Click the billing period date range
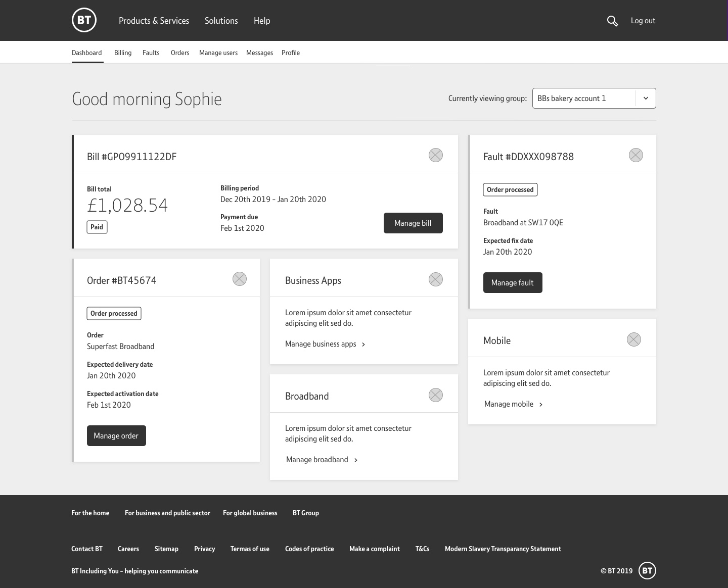Screen dimensions: 728x588 click(273, 200)
